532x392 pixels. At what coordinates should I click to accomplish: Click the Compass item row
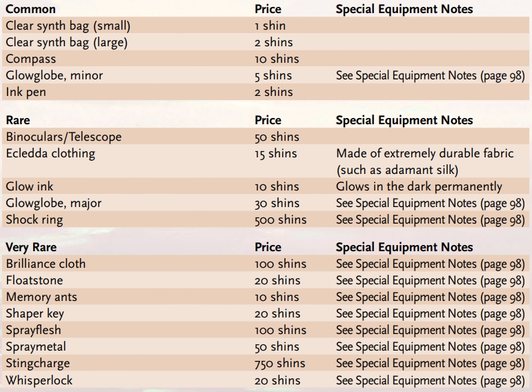click(x=31, y=59)
